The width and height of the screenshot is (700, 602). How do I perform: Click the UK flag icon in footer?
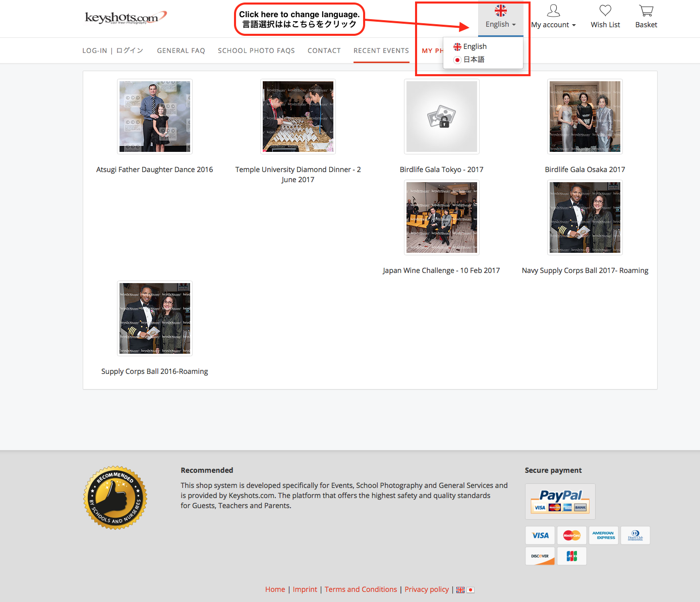(460, 590)
